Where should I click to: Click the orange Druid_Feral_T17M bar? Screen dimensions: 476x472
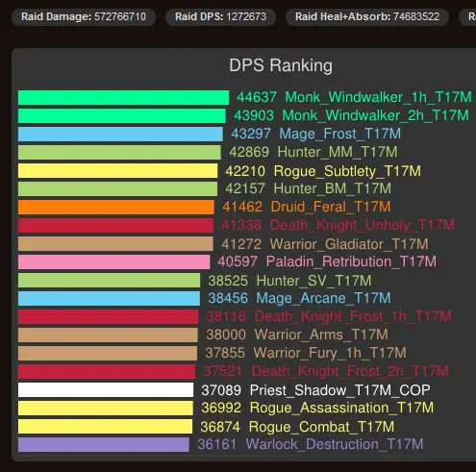(116, 207)
